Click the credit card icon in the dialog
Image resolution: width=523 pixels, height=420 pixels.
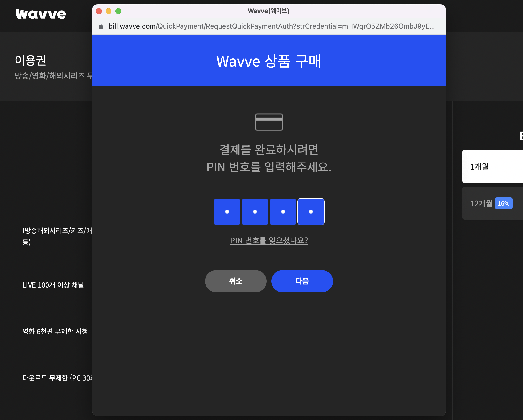(x=269, y=122)
